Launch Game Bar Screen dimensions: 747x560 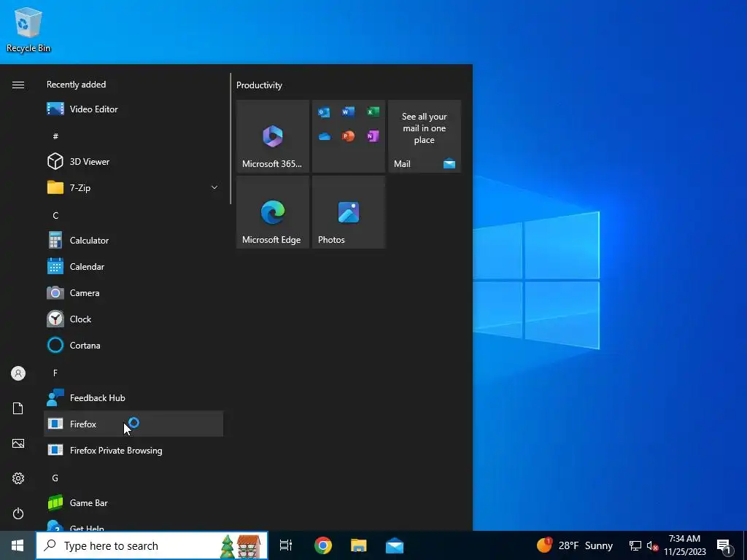pyautogui.click(x=133, y=503)
